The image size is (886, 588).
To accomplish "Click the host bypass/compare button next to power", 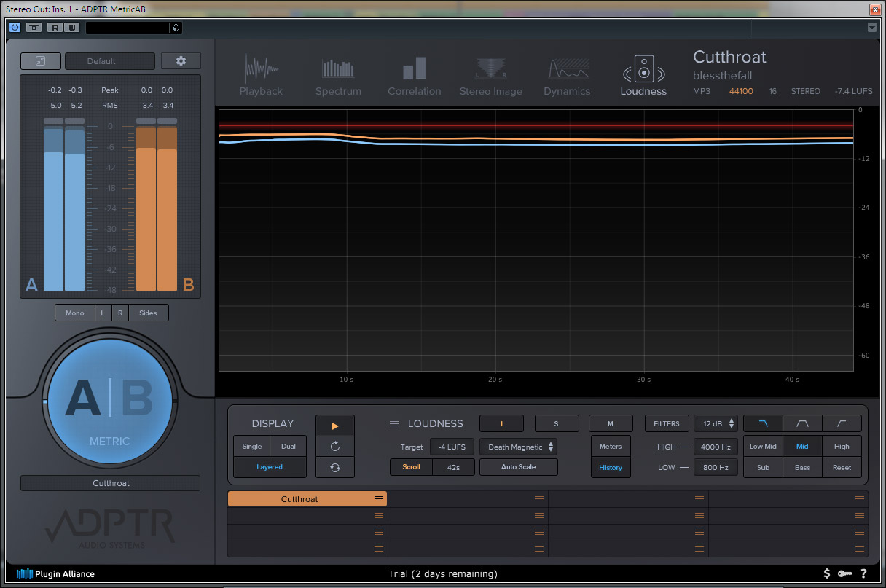I will click(34, 28).
